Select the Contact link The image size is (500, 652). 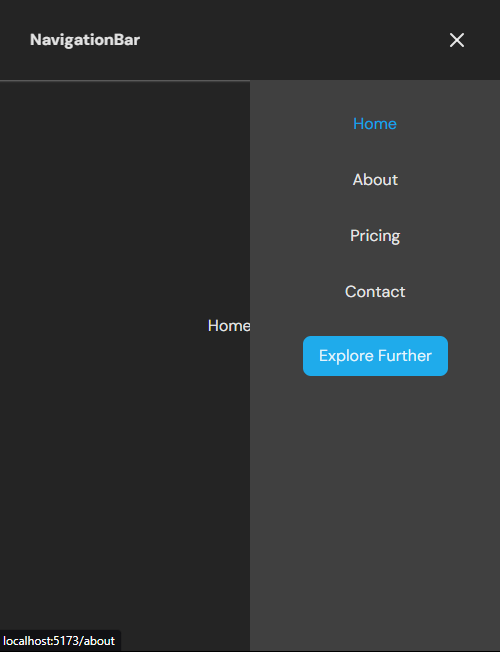click(375, 291)
